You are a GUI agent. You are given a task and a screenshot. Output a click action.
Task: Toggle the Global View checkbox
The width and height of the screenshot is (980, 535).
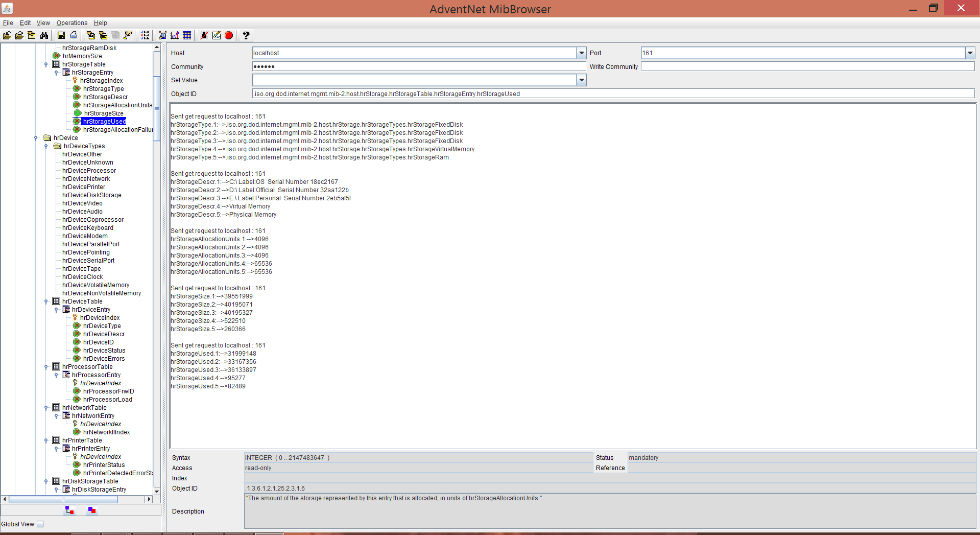click(x=40, y=524)
